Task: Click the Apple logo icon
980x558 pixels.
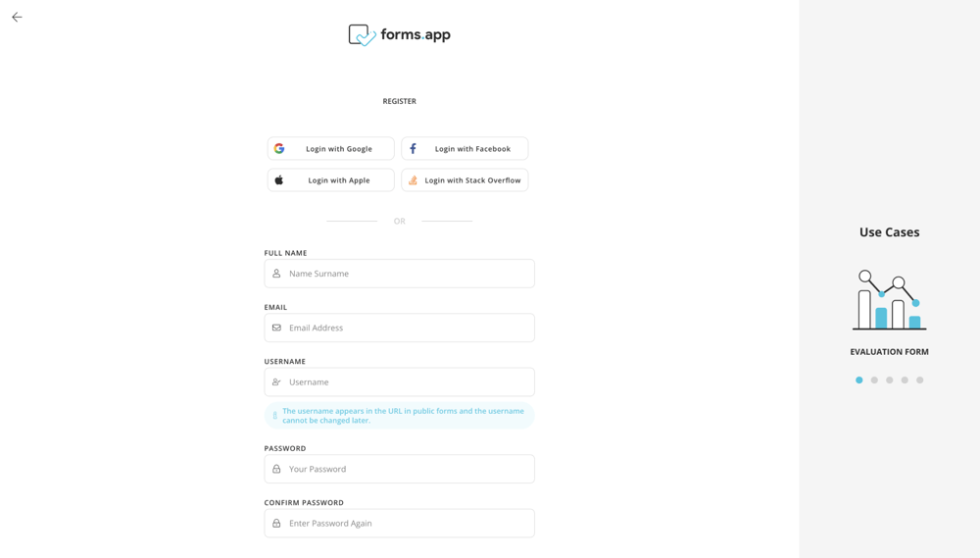Action: pos(279,180)
